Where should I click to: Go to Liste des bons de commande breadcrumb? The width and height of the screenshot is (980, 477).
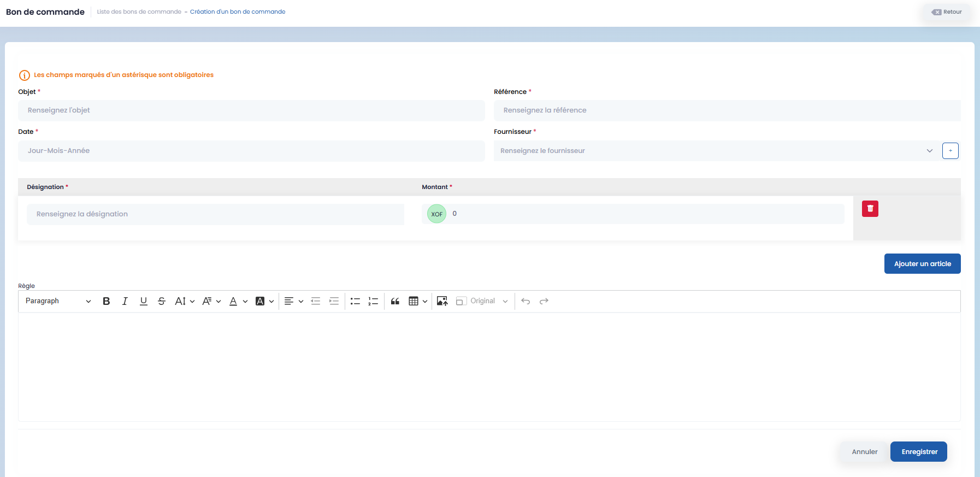(139, 11)
